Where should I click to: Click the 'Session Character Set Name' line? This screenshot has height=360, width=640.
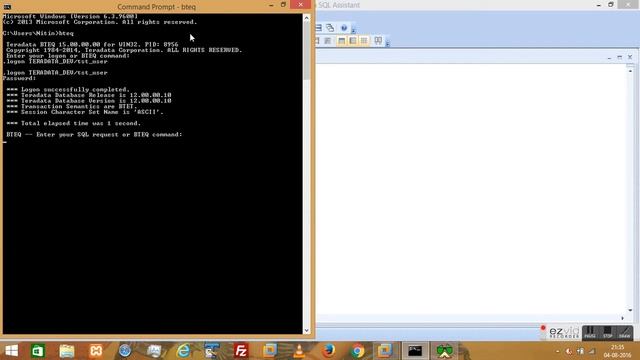point(84,112)
